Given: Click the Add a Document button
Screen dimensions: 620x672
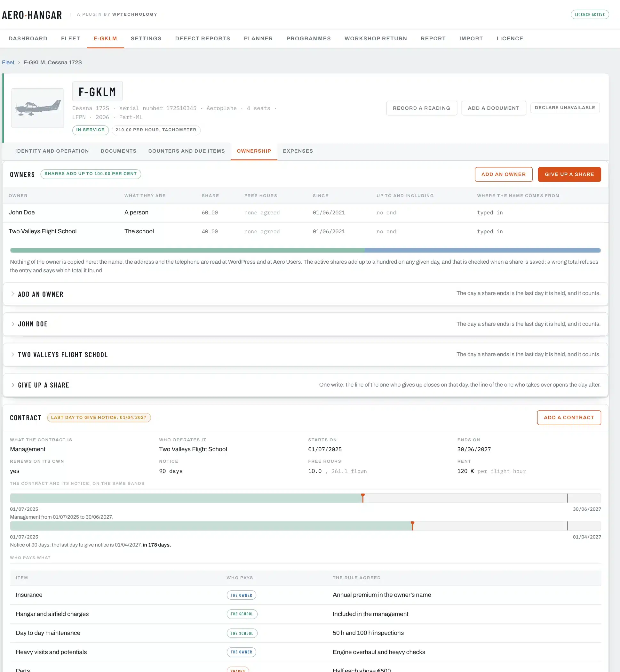Looking at the screenshot, I should pyautogui.click(x=494, y=108).
